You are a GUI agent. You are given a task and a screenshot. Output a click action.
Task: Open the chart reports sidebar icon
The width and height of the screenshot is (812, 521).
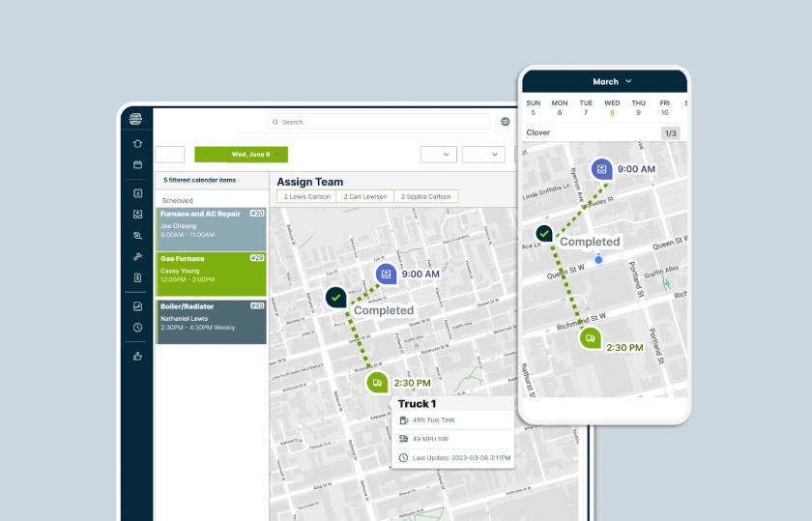pyautogui.click(x=137, y=306)
